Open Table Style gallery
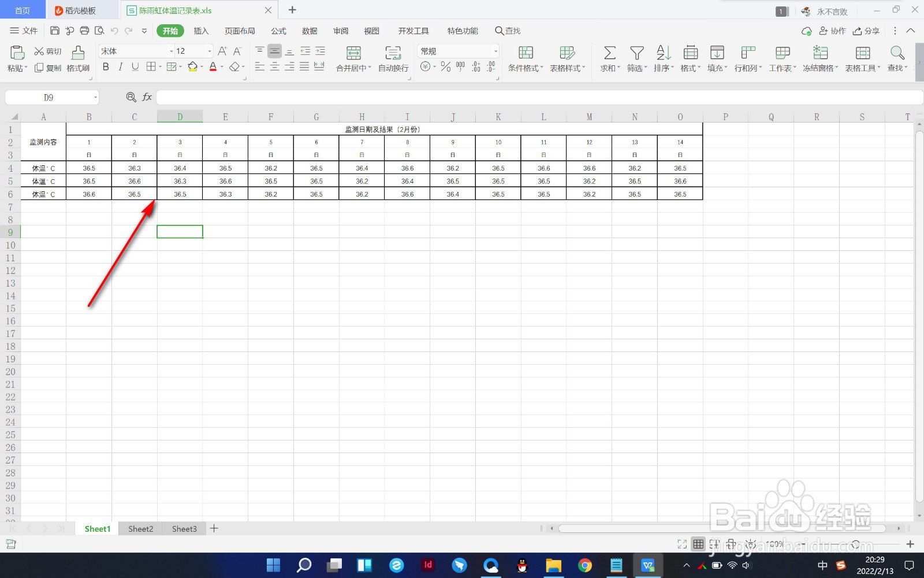The image size is (924, 578). pos(567,58)
